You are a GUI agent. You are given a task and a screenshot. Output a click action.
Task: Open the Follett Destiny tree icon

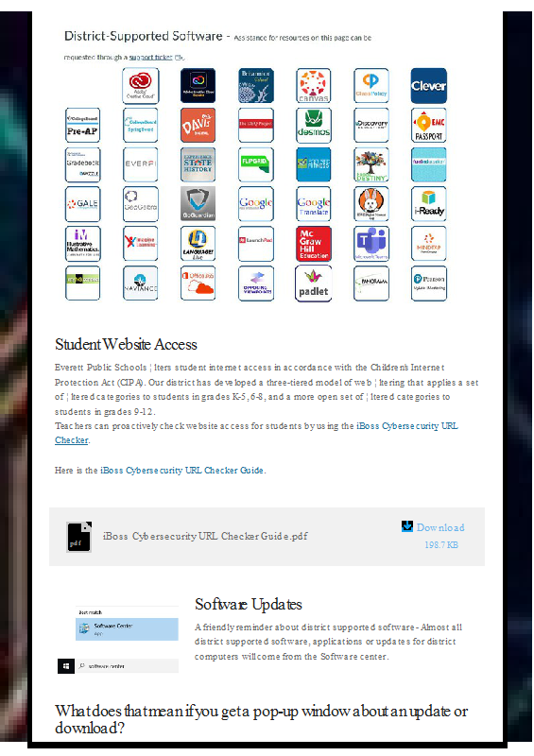point(370,164)
